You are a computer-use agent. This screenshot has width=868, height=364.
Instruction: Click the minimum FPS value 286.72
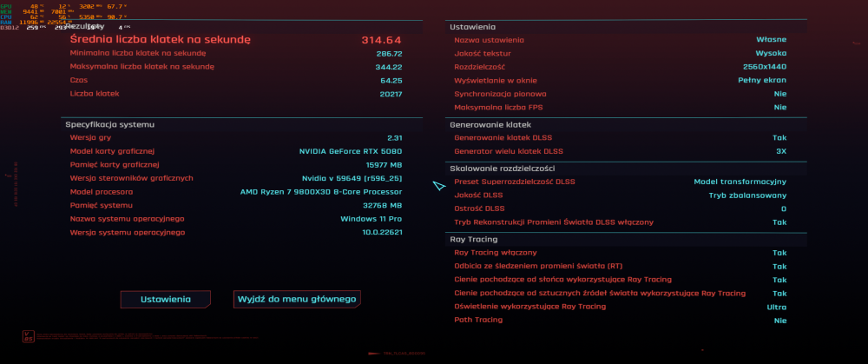point(389,54)
